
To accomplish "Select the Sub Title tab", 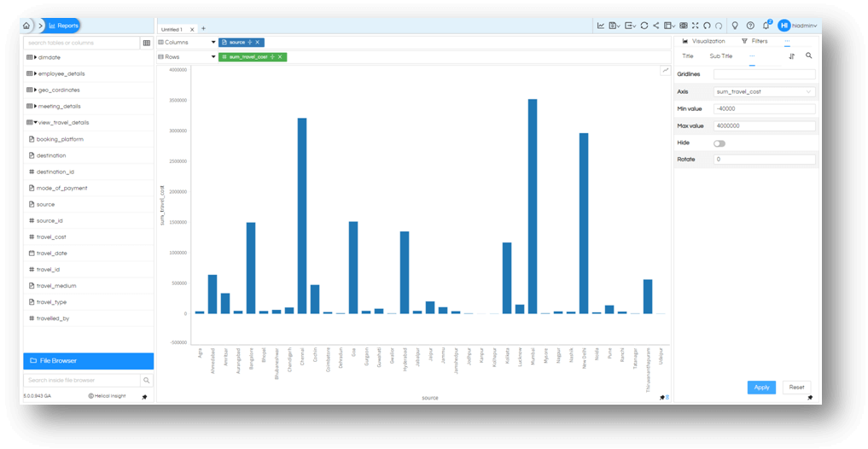I will [x=720, y=56].
